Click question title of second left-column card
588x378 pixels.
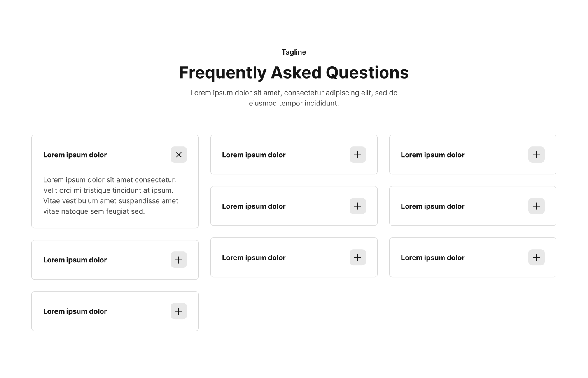coord(75,260)
